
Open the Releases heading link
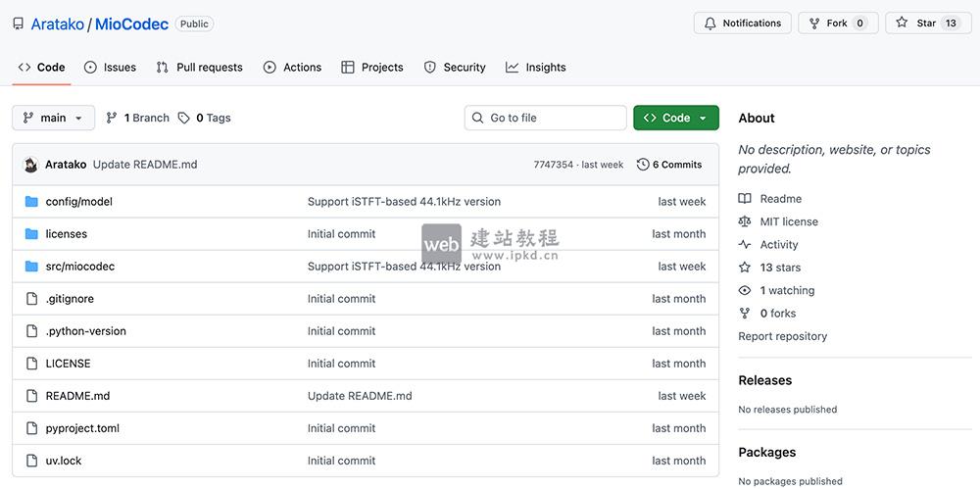pyautogui.click(x=765, y=380)
